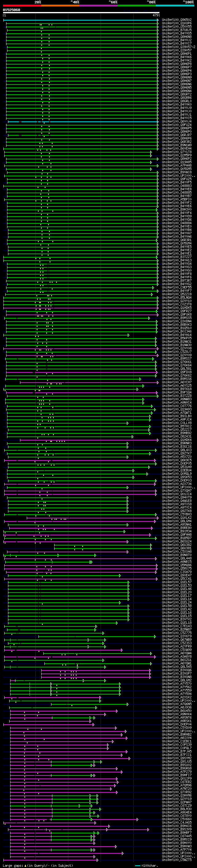Select the UniRef100_B8B0K3 entry
This screenshot has height=868, width=197.
[x=177, y=325]
